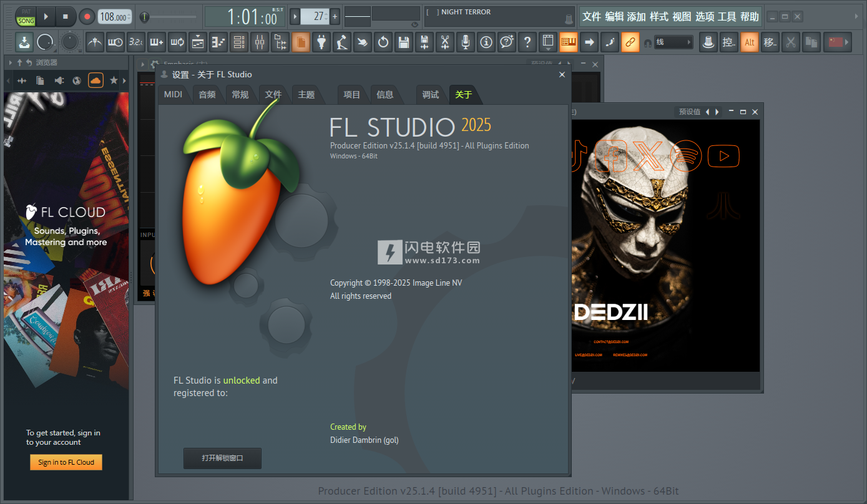Click the 移.. toolbar button
Viewport: 867px width, 504px height.
tap(770, 42)
